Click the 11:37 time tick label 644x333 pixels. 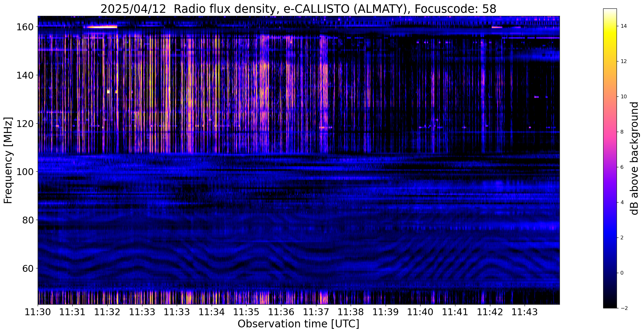pyautogui.click(x=316, y=312)
